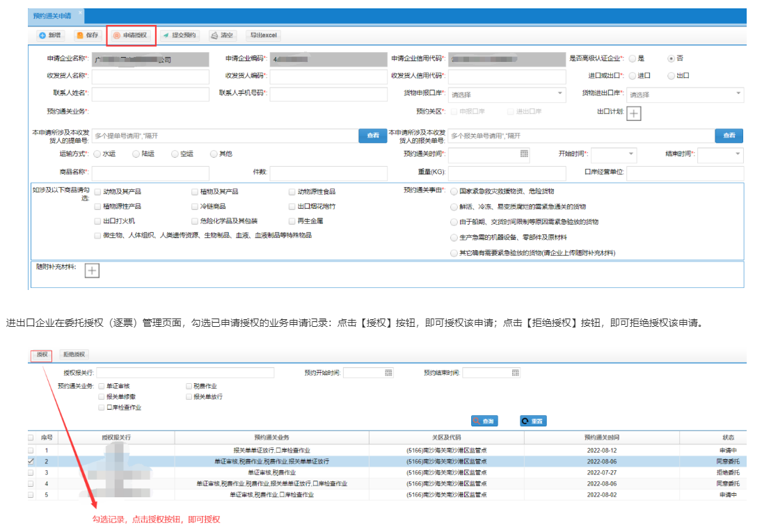Screen dimensions: 778x532
Task: Check the 再生金属 checkbox
Action: 292,221
